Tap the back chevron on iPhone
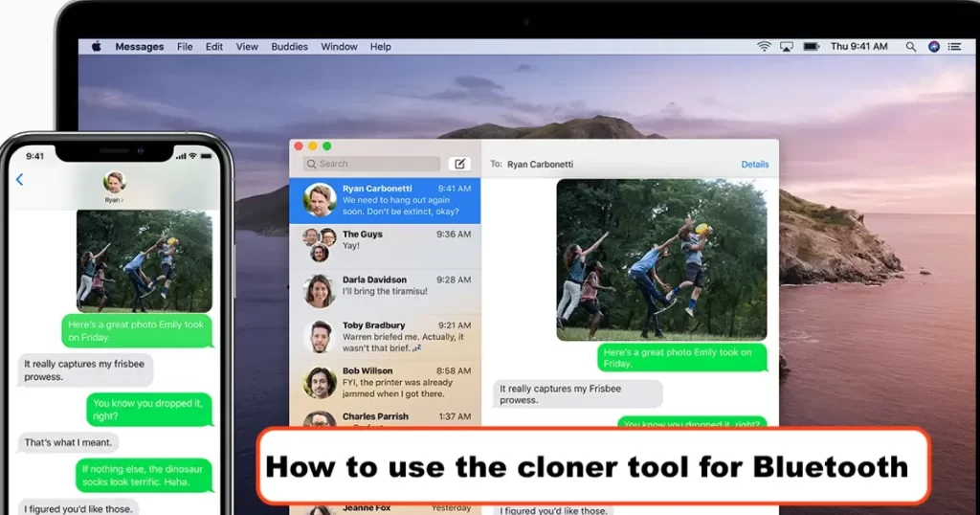The height and width of the screenshot is (515, 980). 19,180
